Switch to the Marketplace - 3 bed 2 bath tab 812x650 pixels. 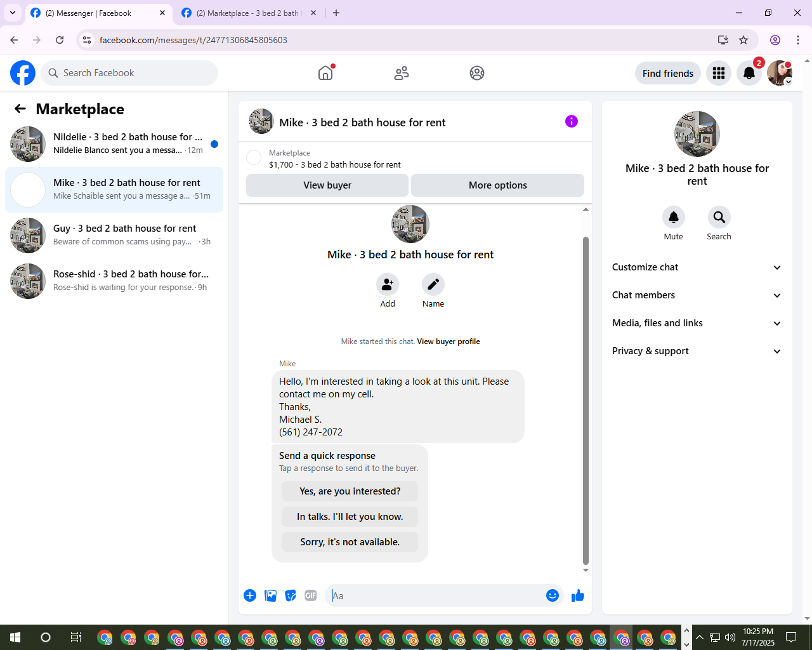249,13
